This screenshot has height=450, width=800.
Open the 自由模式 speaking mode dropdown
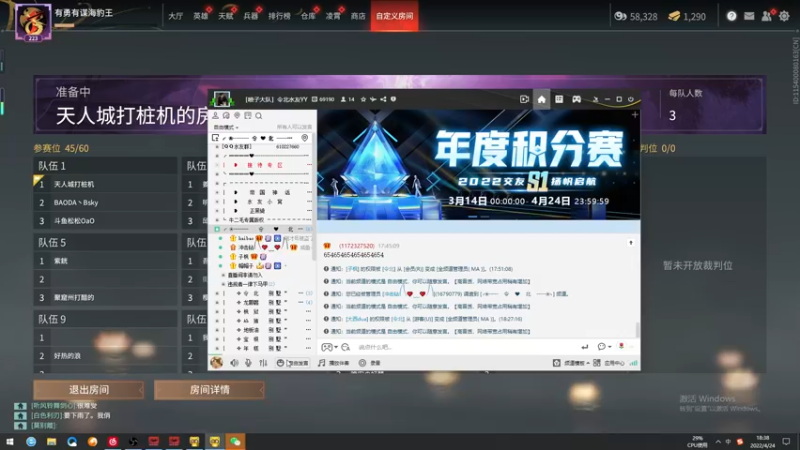[226, 127]
